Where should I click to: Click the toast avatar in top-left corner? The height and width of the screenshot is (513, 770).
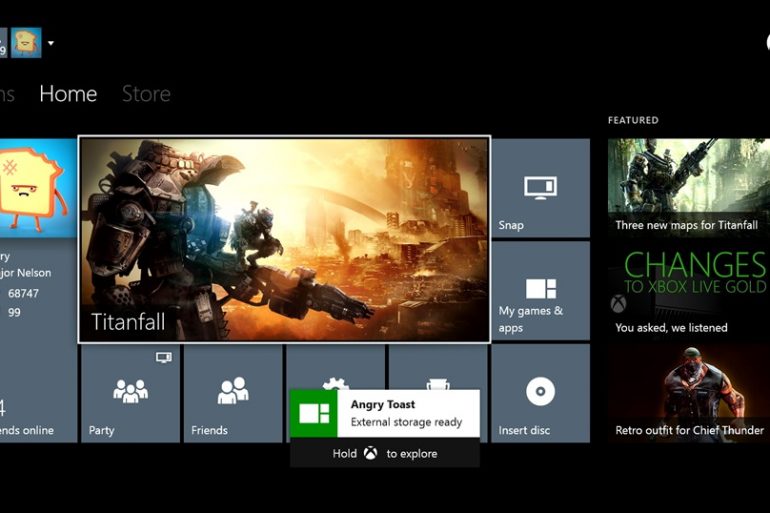click(x=25, y=43)
